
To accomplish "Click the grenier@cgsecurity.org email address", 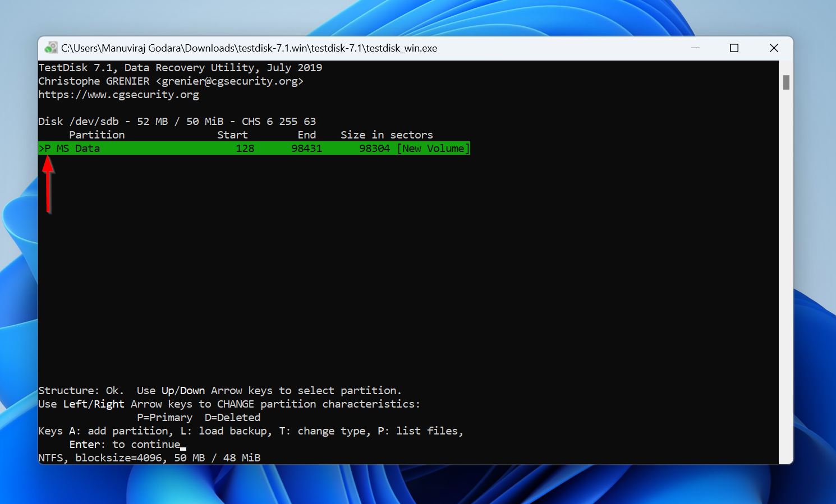I will point(230,81).
